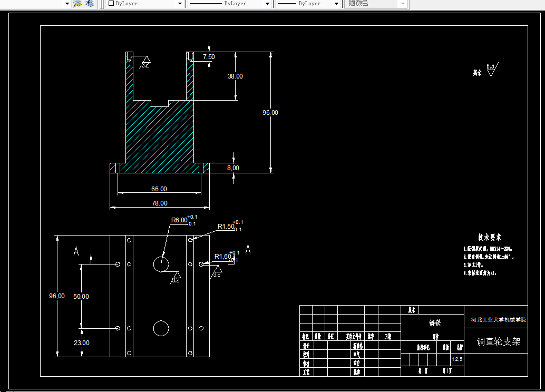Image resolution: width=545 pixels, height=392 pixels.
Task: Open the lineweight ByLayer dropdown arrow
Action: point(336,4)
